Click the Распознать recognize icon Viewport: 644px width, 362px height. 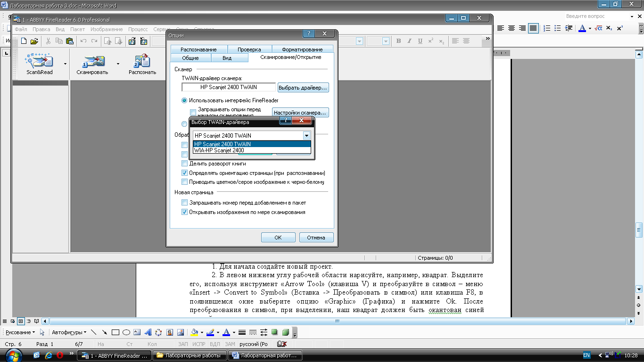click(x=142, y=61)
